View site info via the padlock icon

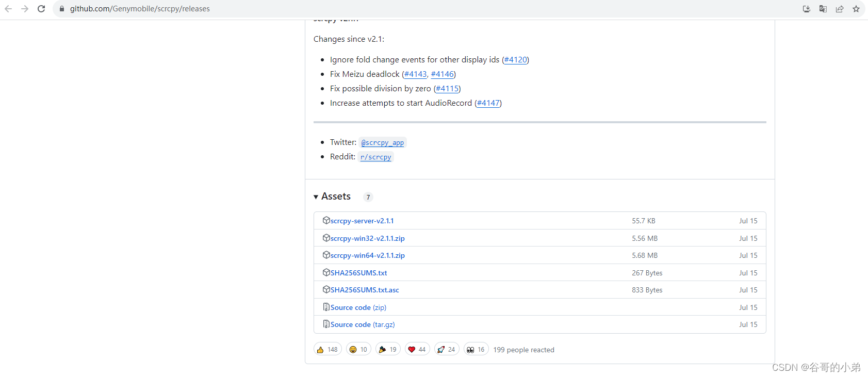tap(62, 9)
